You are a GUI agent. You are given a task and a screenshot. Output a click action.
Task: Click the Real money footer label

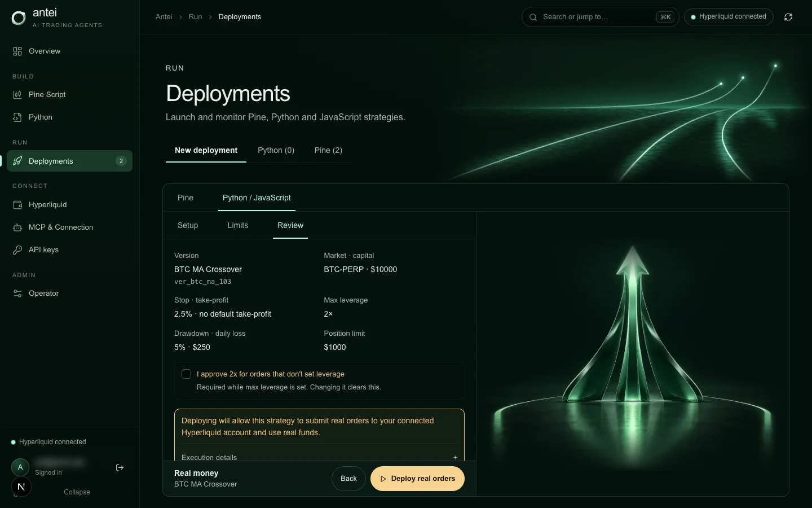point(196,473)
